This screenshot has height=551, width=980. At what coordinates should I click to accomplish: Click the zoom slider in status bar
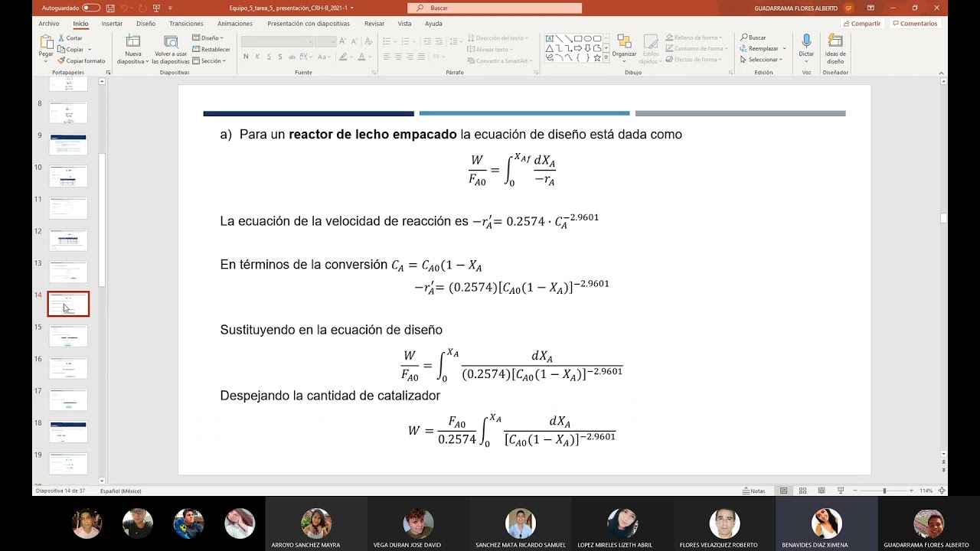click(884, 491)
